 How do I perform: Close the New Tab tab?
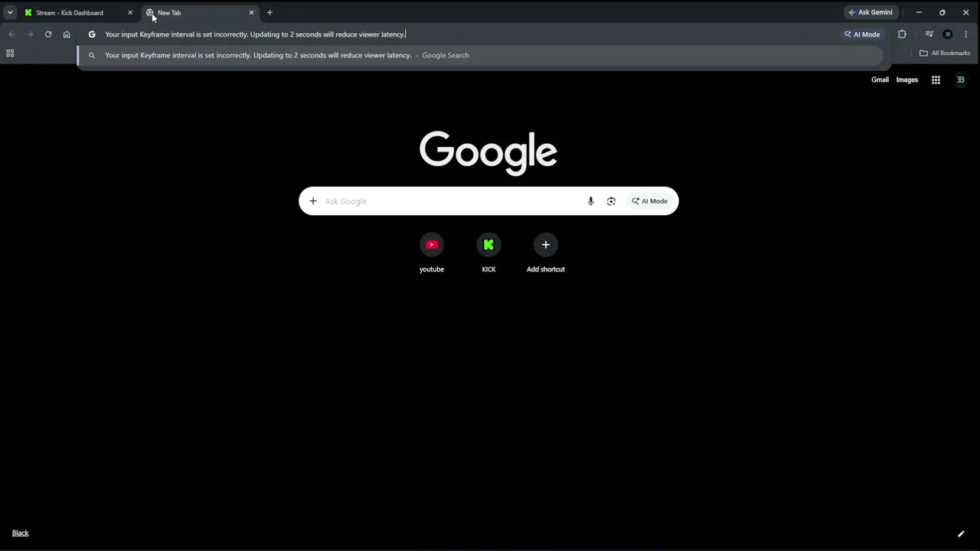tap(251, 12)
